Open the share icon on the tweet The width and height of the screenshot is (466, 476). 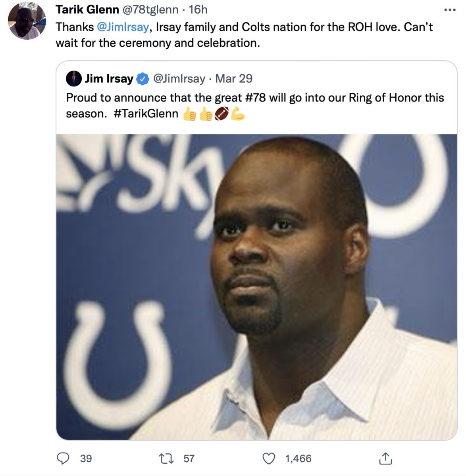click(x=385, y=459)
